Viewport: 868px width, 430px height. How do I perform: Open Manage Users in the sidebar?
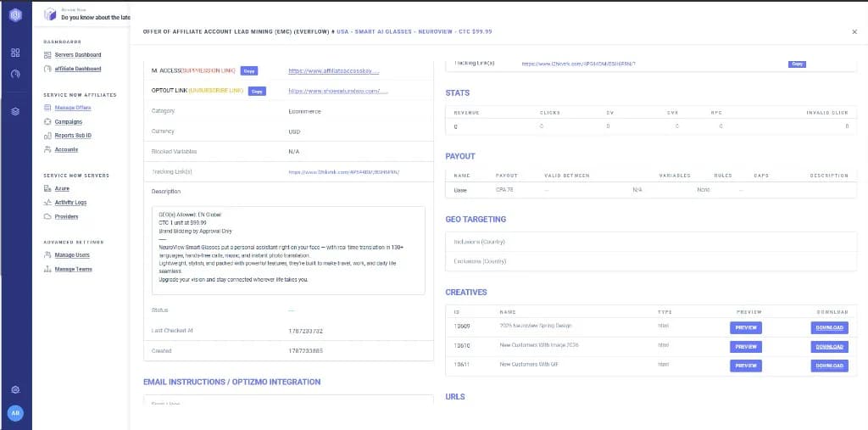coord(72,255)
